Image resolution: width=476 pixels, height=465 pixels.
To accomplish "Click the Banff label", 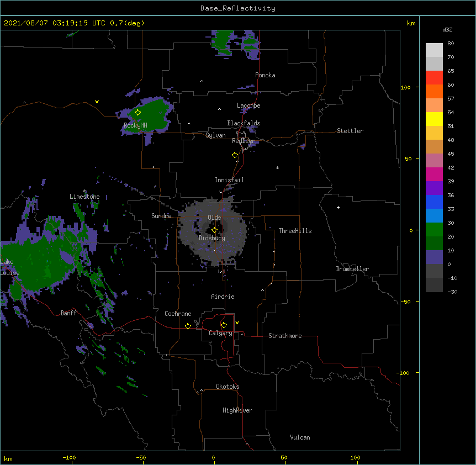I will click(x=68, y=313).
